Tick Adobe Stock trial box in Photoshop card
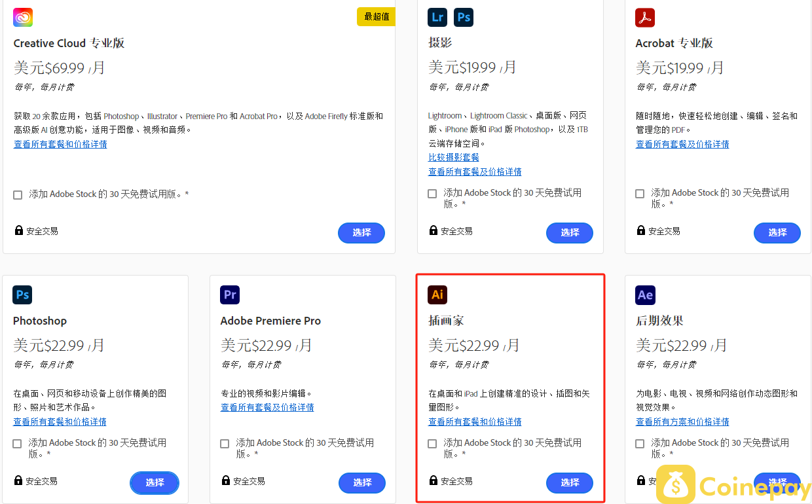 (x=17, y=444)
